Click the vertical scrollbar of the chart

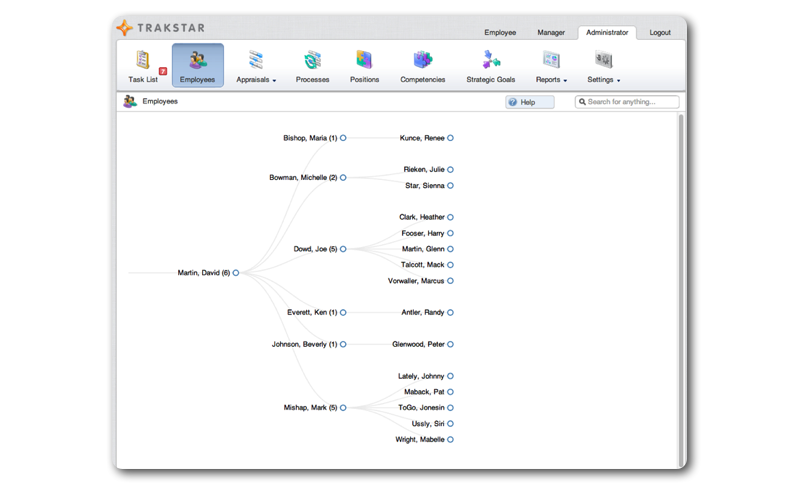681,289
